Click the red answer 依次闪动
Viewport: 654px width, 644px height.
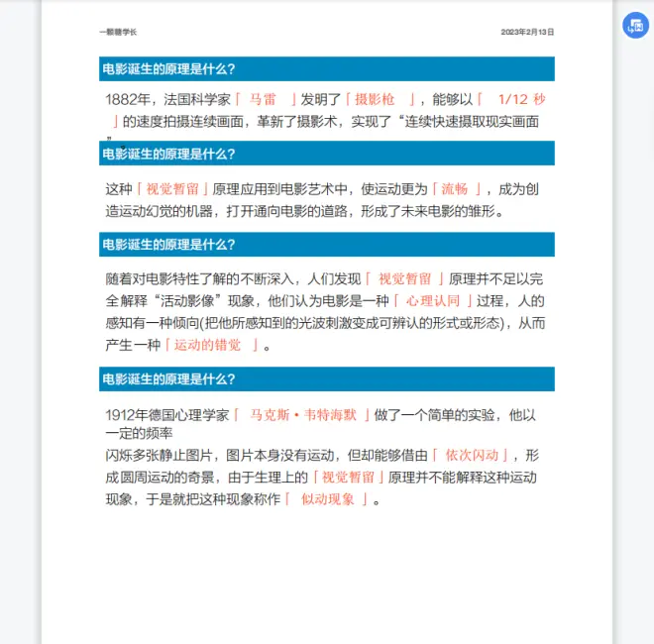472,455
